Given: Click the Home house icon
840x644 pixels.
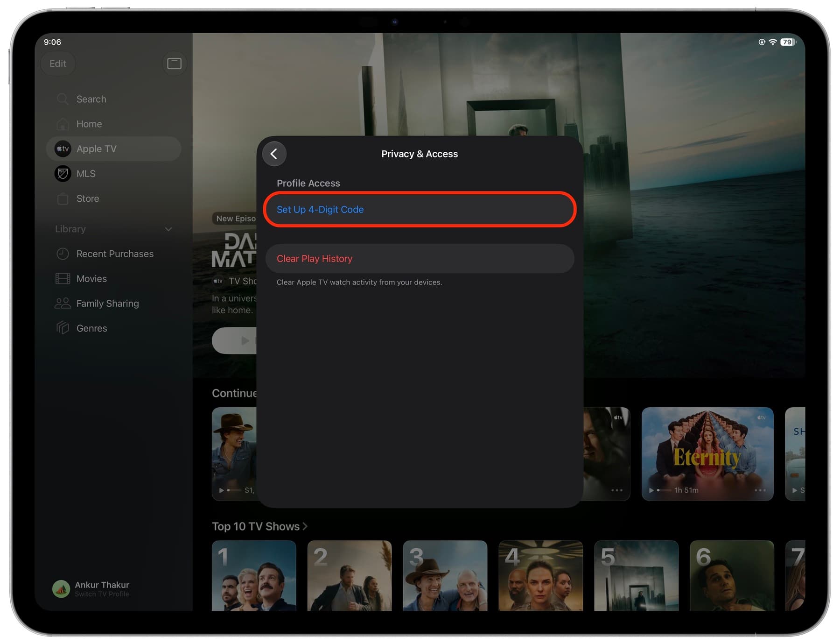Looking at the screenshot, I should 63,124.
